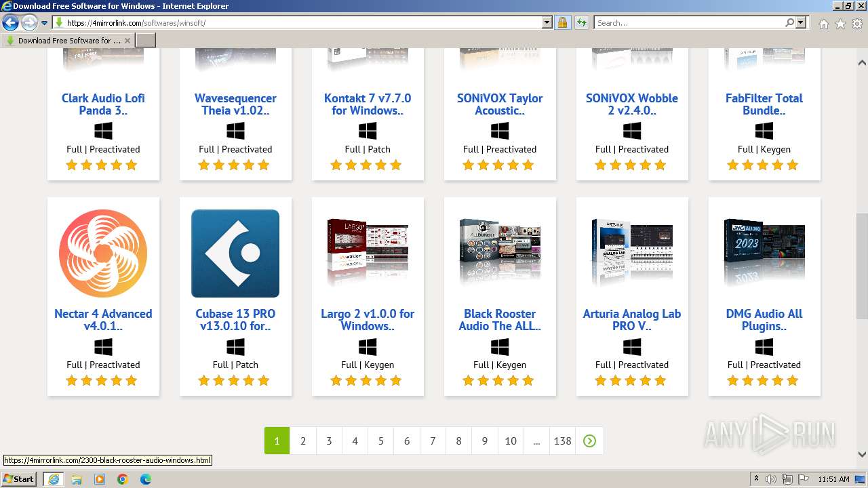Select current page 1 in pagination
Image resolution: width=868 pixels, height=488 pixels.
[x=277, y=441]
